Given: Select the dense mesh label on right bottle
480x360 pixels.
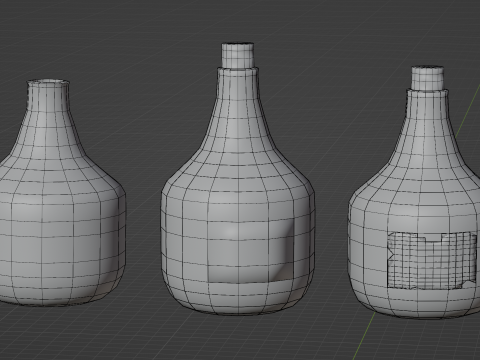Looking at the screenshot, I should pos(432,261).
